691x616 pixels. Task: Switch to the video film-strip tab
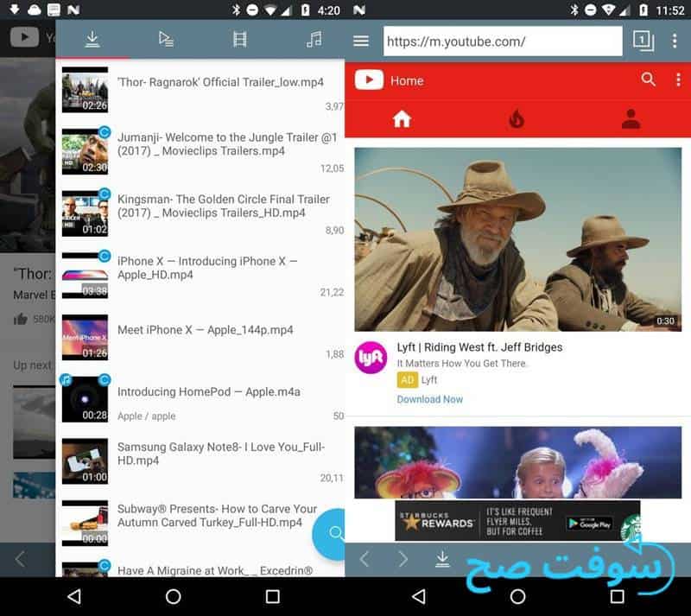point(240,39)
